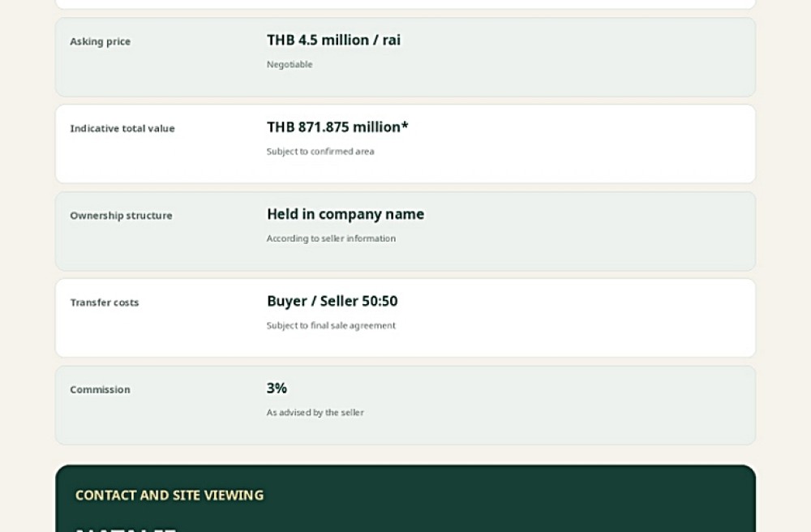The image size is (811, 532).
Task: Select Buyer / Seller 50:50 value
Action: click(332, 301)
